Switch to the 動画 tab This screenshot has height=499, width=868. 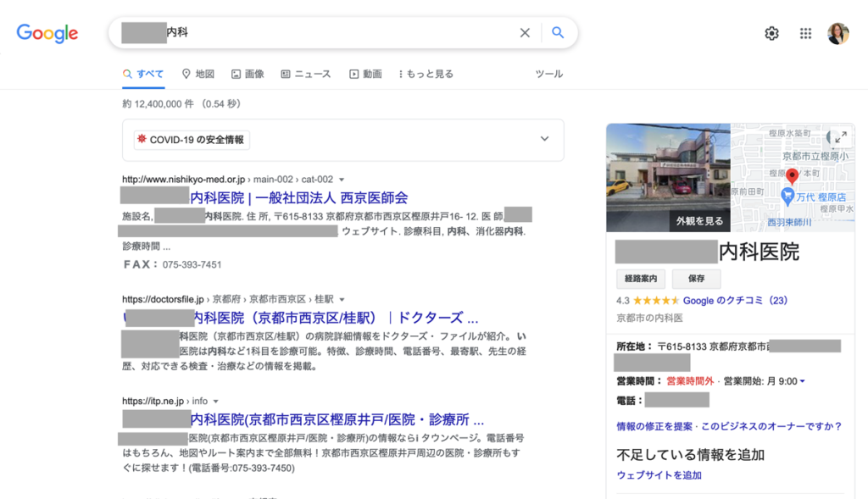(365, 75)
